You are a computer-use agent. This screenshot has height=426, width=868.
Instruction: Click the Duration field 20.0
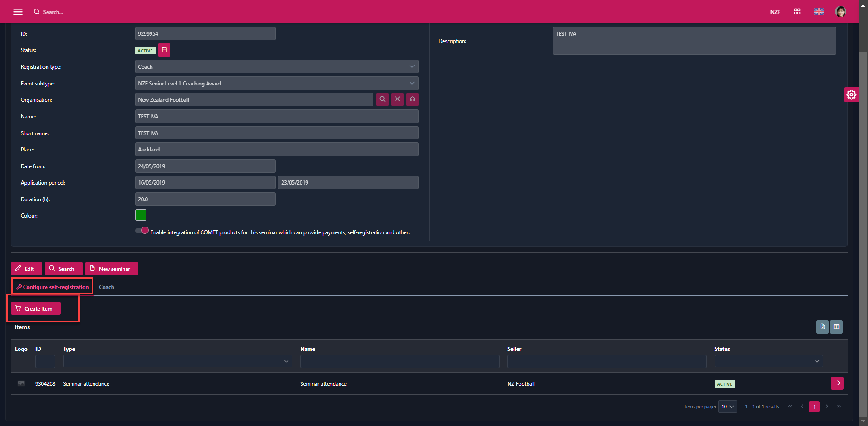pyautogui.click(x=205, y=199)
